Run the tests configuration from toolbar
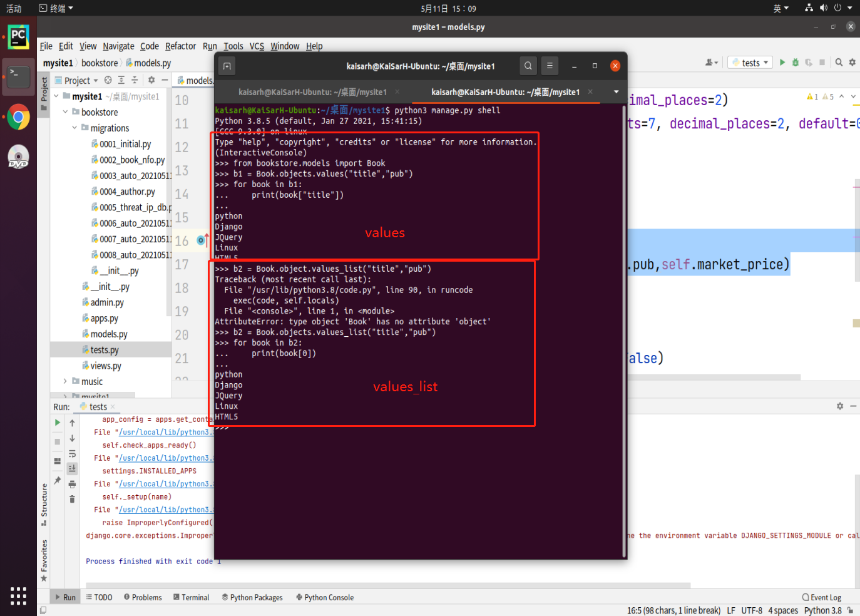 click(x=782, y=63)
